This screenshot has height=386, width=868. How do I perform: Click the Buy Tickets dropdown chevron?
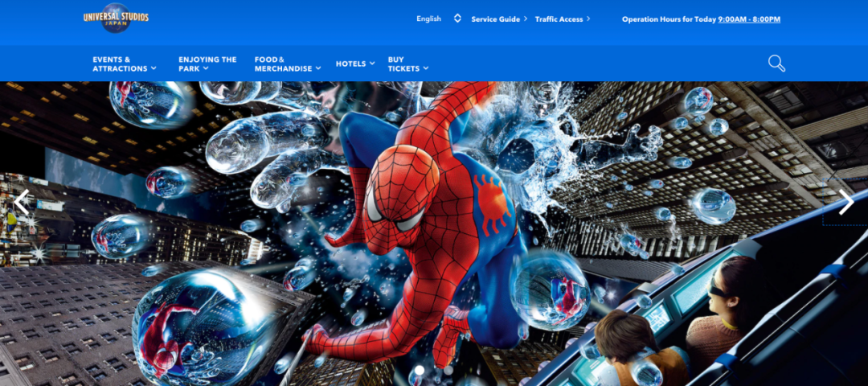click(426, 68)
